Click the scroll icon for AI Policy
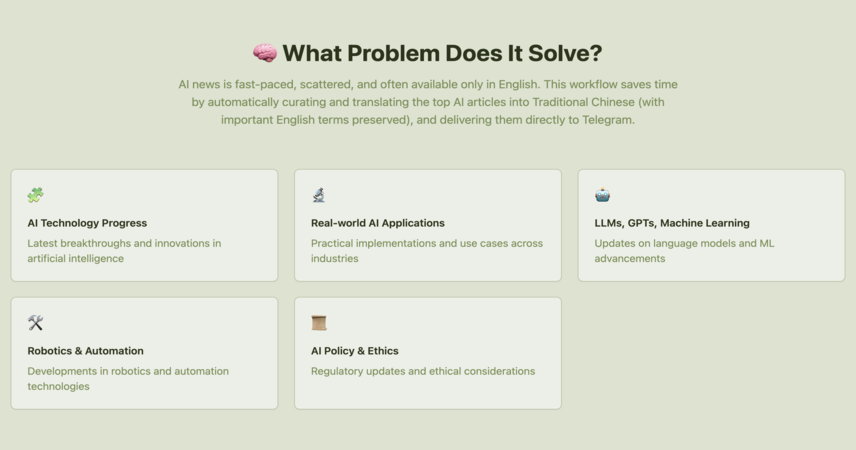 [x=319, y=323]
